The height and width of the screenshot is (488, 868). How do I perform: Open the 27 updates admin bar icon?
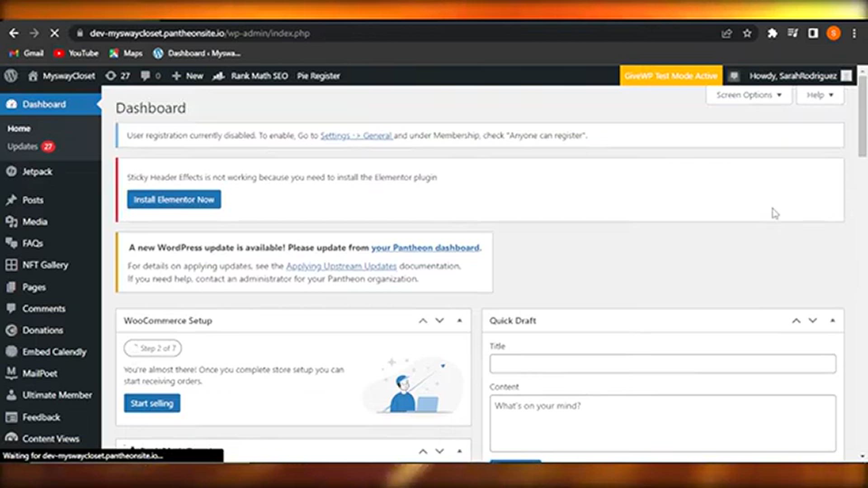click(118, 76)
